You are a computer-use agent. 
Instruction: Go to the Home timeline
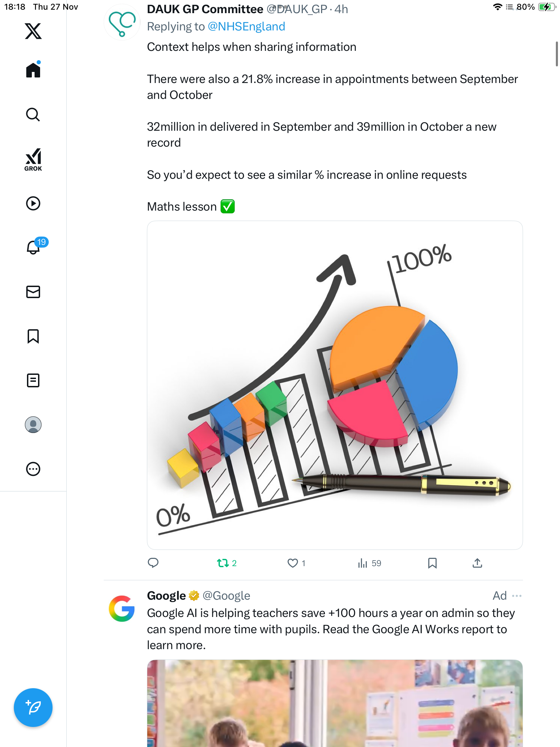(x=33, y=70)
